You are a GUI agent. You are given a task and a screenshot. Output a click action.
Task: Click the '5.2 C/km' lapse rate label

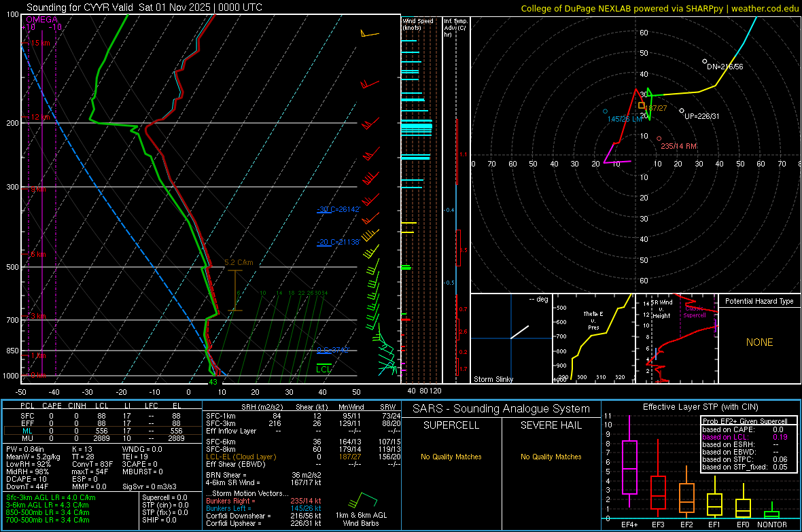[x=239, y=262]
